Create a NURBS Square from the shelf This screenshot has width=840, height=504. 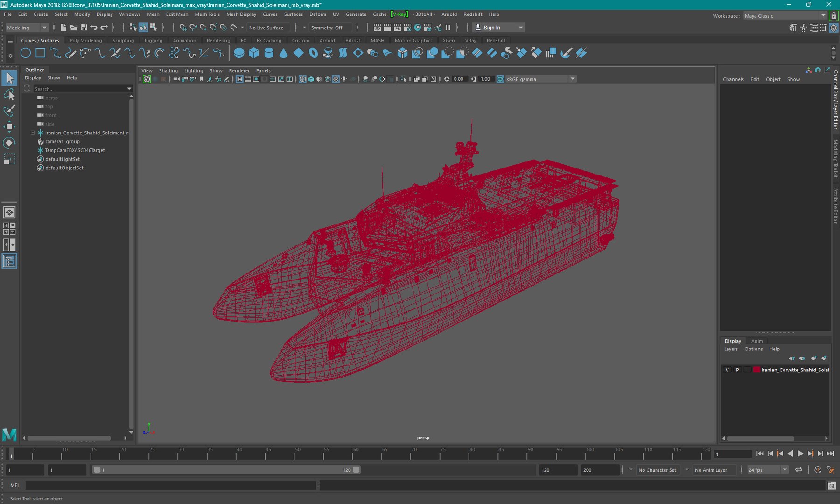pos(41,53)
